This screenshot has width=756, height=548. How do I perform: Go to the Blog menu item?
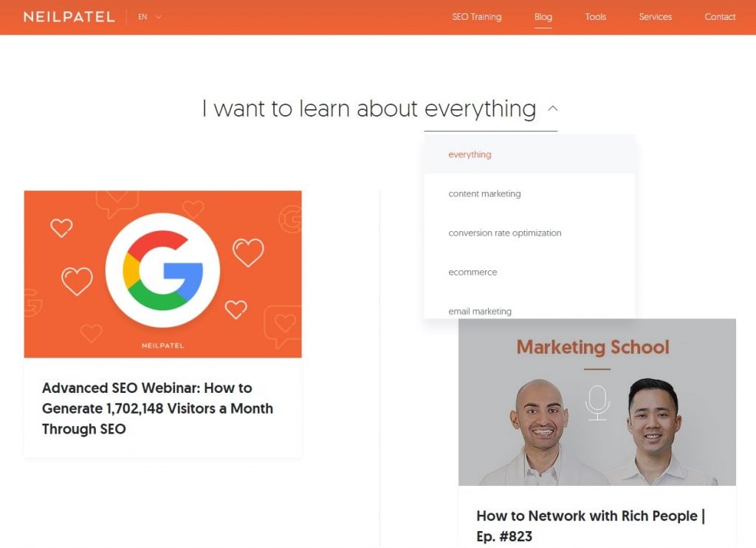[543, 17]
